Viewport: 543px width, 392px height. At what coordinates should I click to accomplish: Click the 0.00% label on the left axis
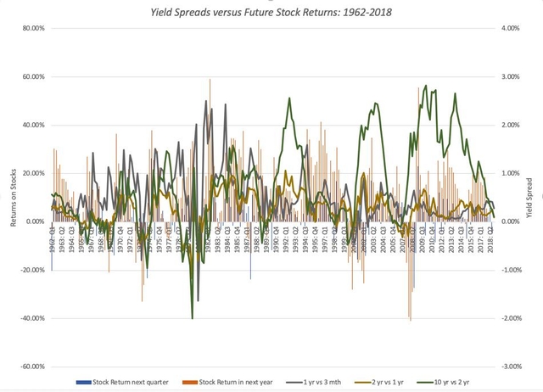32,221
